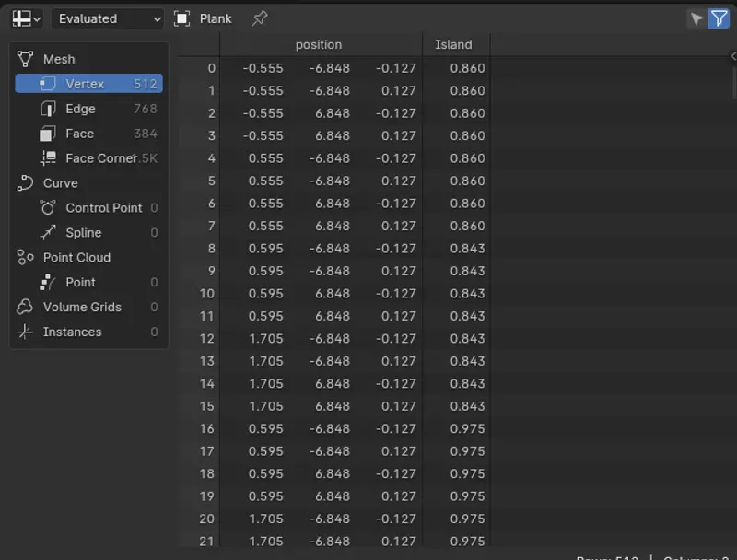Screen dimensions: 737x560
Task: Select the Instances entry
Action: point(72,332)
